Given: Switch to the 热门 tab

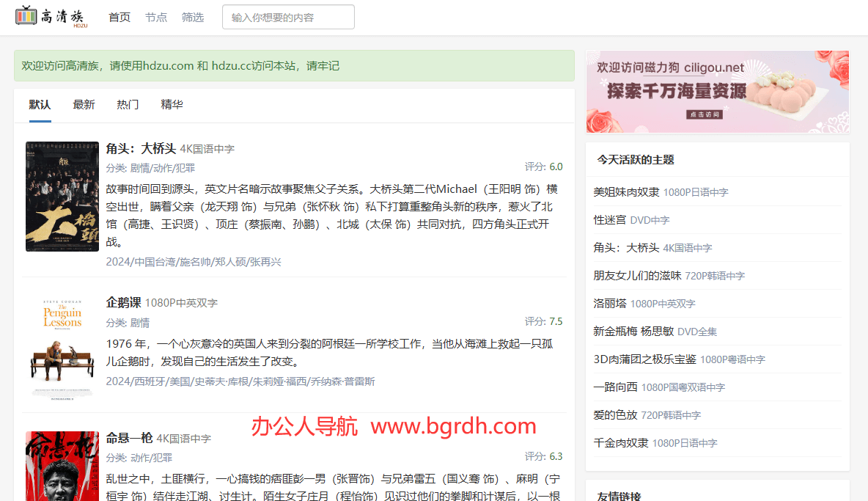Looking at the screenshot, I should 128,104.
